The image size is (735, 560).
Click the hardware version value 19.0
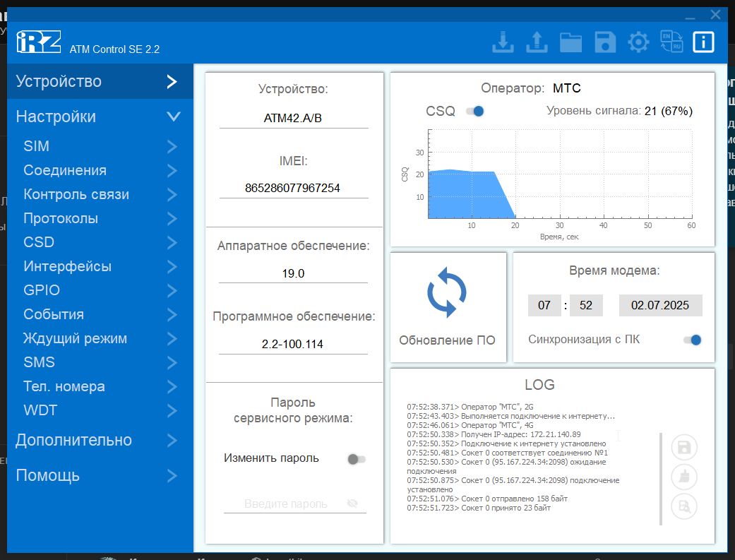point(293,273)
